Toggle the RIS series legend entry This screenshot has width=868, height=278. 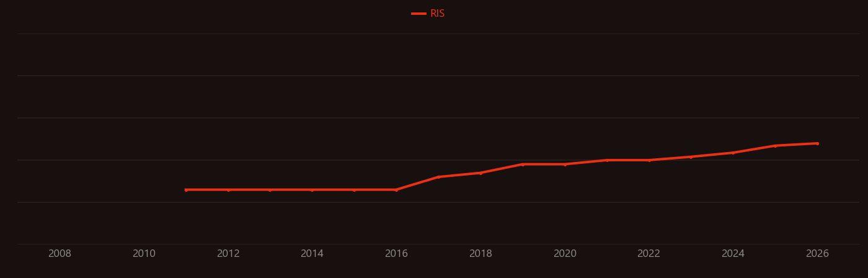click(x=428, y=14)
